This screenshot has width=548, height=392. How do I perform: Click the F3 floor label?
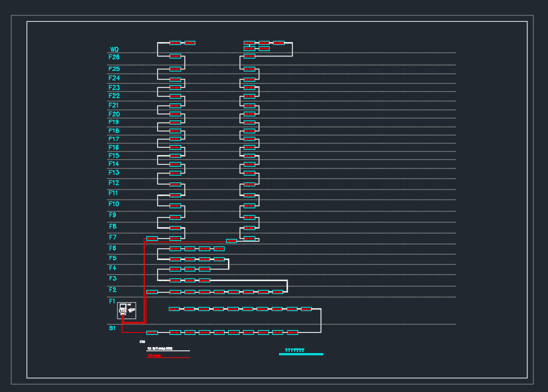(x=112, y=278)
